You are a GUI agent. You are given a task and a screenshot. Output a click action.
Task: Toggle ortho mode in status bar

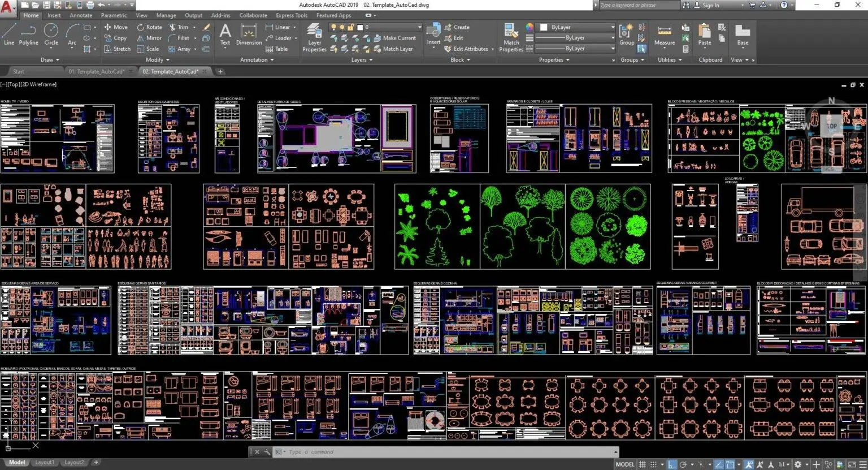tap(672, 464)
